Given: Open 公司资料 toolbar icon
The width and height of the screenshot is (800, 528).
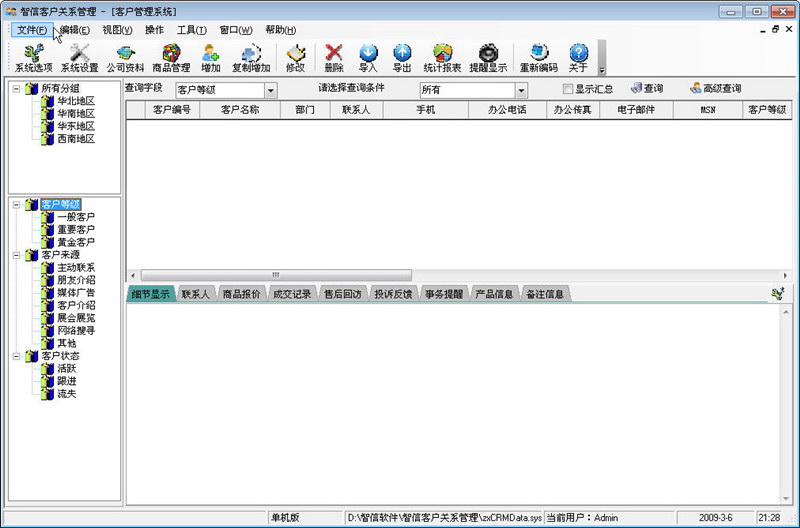Looking at the screenshot, I should pos(126,58).
